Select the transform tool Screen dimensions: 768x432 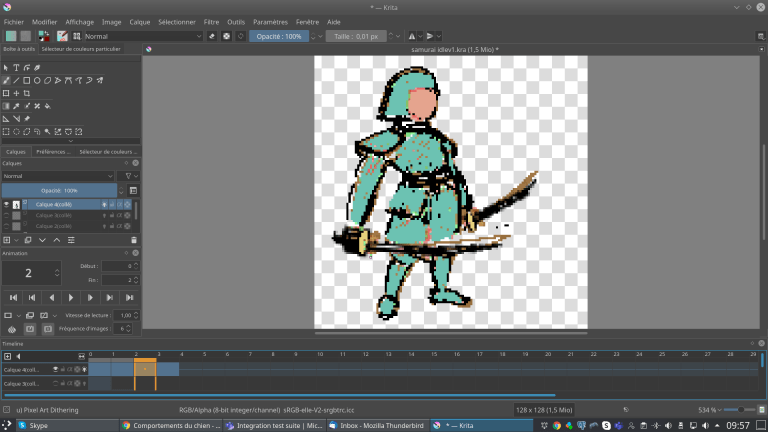click(x=6, y=93)
